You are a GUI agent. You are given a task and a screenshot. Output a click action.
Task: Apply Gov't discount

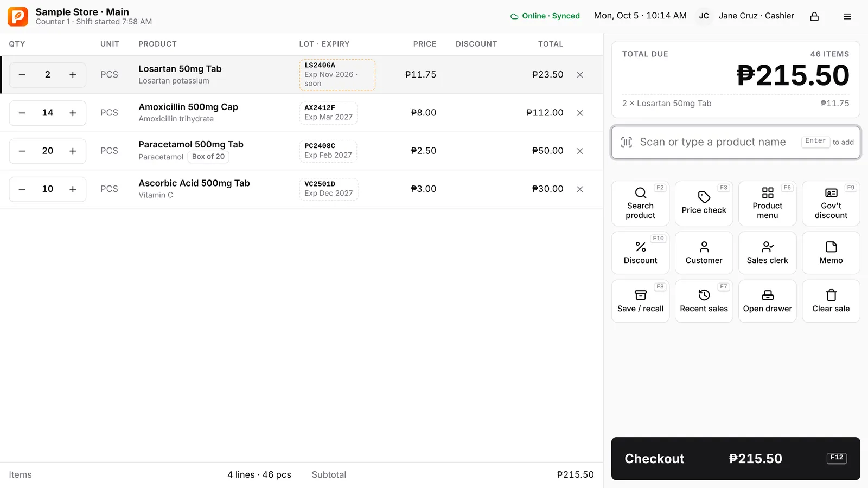pyautogui.click(x=831, y=203)
